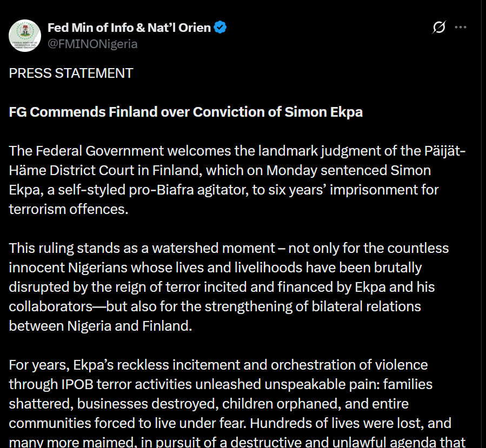The width and height of the screenshot is (486, 448).
Task: Click the line starting "innocent Nigerians whose lives"
Action: coord(215,268)
